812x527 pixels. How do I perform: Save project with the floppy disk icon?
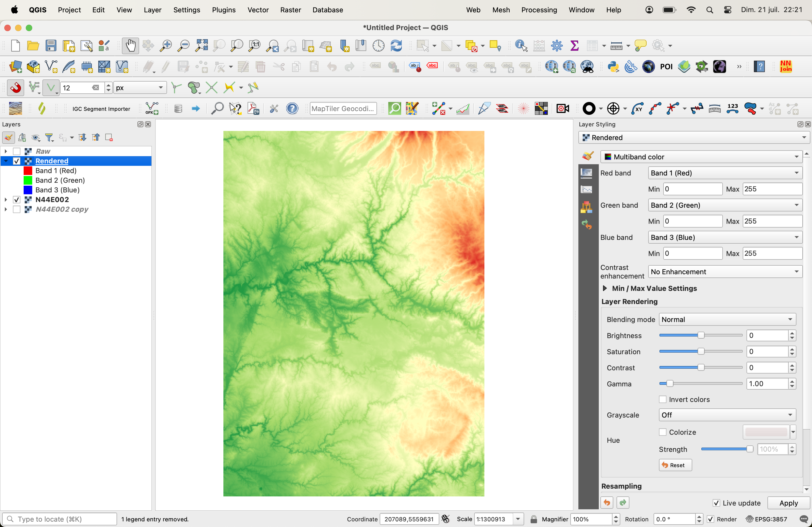(51, 46)
